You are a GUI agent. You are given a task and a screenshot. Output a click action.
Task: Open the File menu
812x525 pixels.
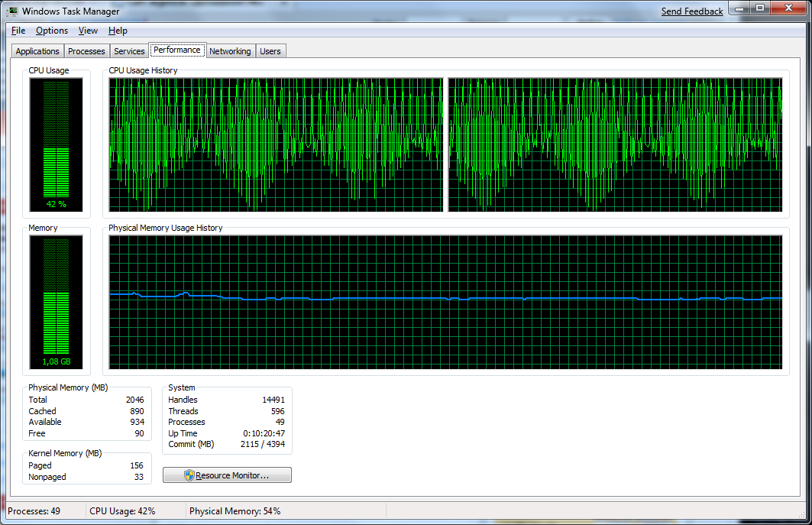pos(18,31)
